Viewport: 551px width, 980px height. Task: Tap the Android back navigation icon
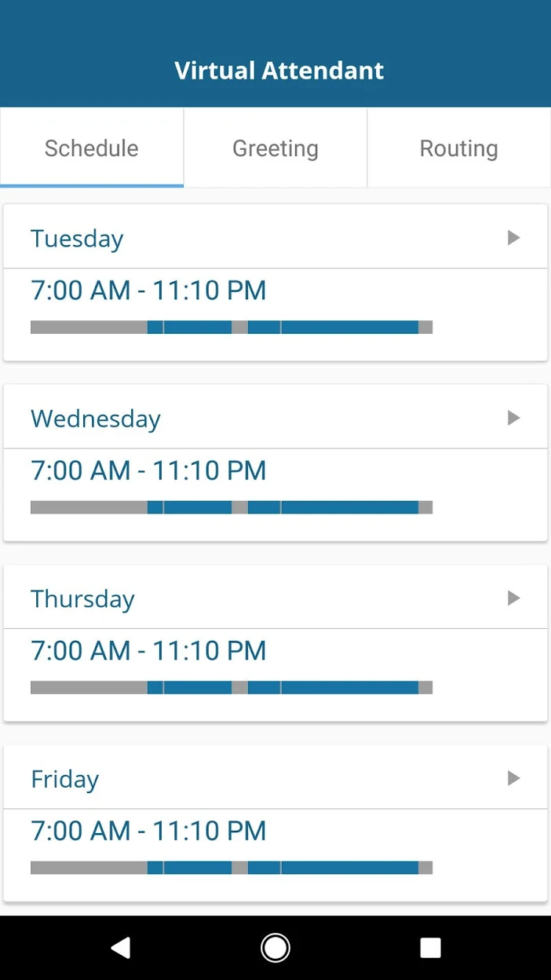coord(121,948)
